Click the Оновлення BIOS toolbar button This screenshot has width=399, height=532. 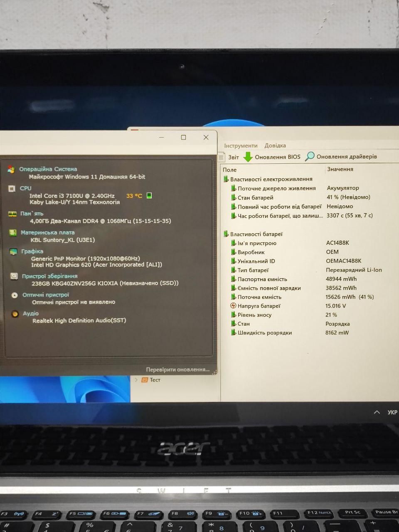pyautogui.click(x=272, y=157)
